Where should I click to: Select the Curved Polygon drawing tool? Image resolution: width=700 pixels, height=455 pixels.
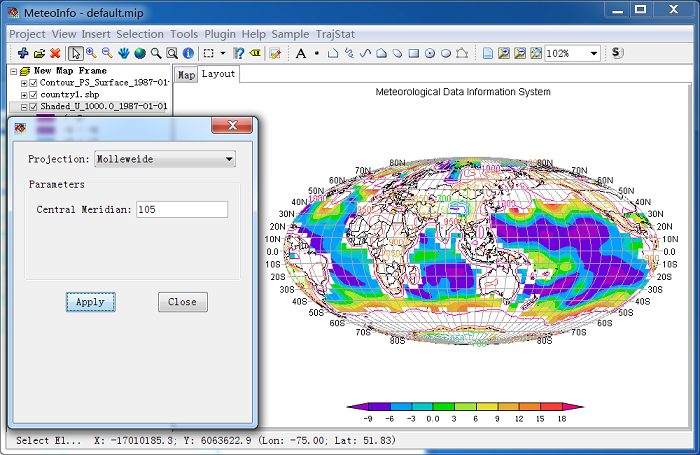(x=397, y=53)
